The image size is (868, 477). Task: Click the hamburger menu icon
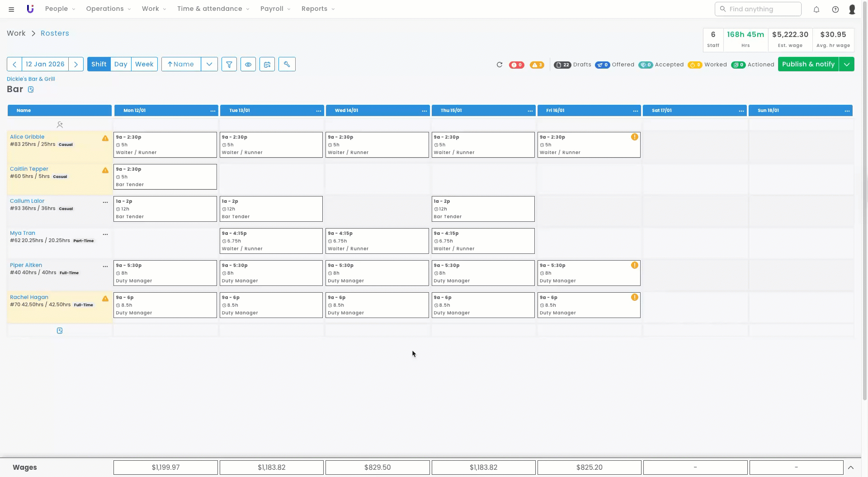click(x=11, y=9)
